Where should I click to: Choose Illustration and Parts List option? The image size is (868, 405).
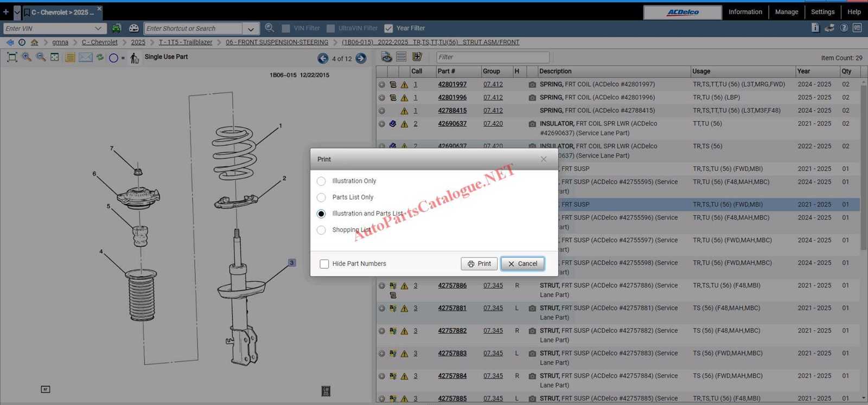(321, 214)
